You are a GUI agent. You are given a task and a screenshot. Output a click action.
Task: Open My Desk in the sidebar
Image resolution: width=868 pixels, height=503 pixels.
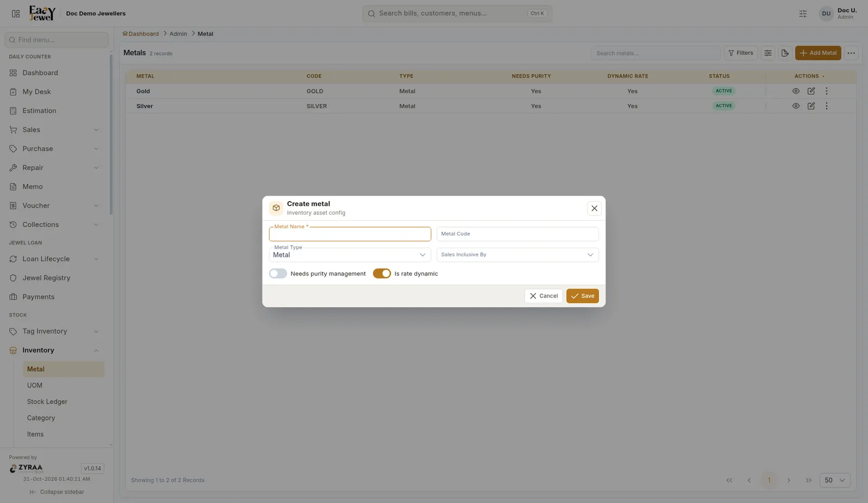coord(54,92)
